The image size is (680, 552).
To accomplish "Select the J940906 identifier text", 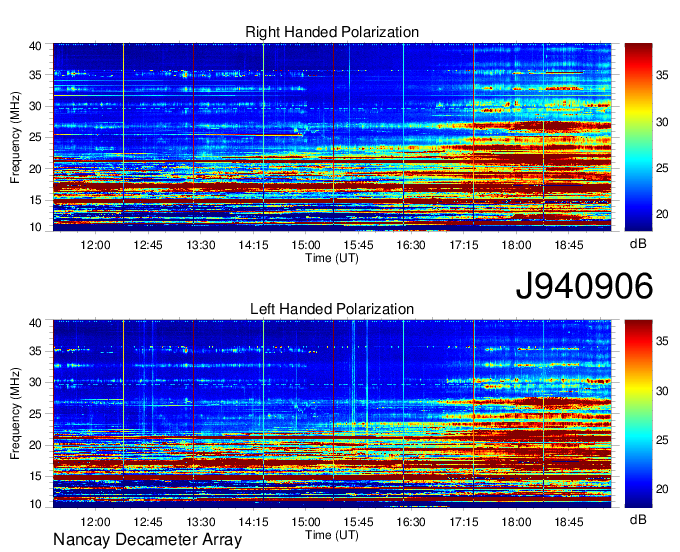I will pos(584,286).
